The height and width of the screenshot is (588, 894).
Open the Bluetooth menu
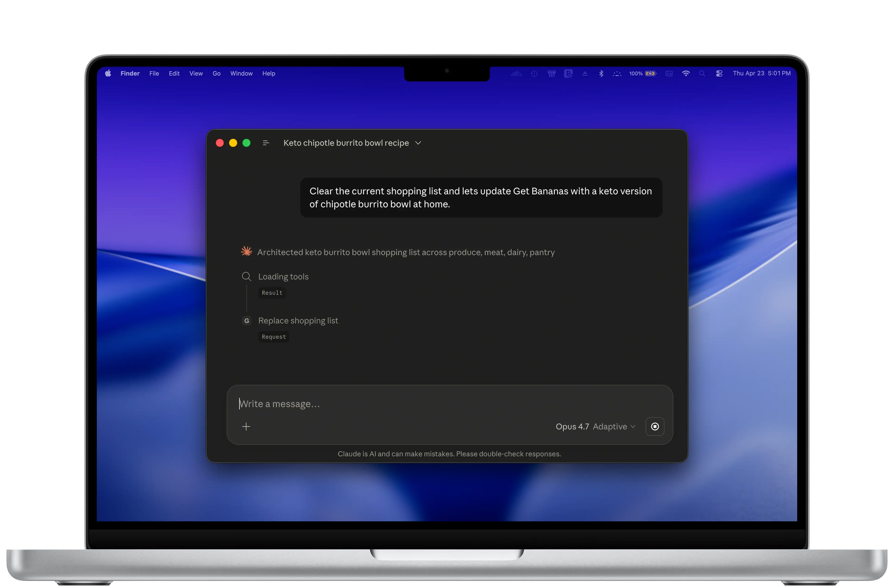point(601,74)
